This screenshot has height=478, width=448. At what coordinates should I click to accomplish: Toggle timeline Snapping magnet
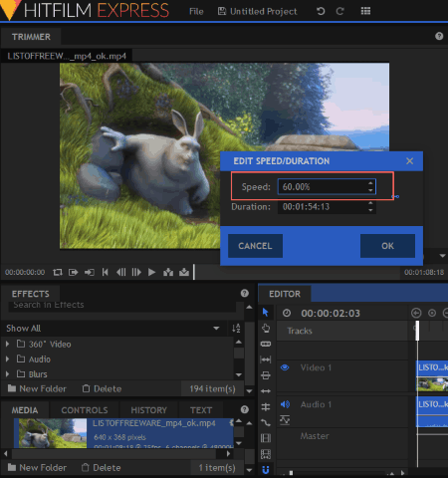pyautogui.click(x=266, y=470)
